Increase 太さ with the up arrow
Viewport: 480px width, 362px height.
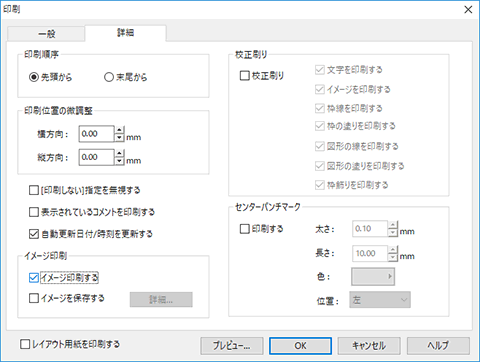coord(393,224)
